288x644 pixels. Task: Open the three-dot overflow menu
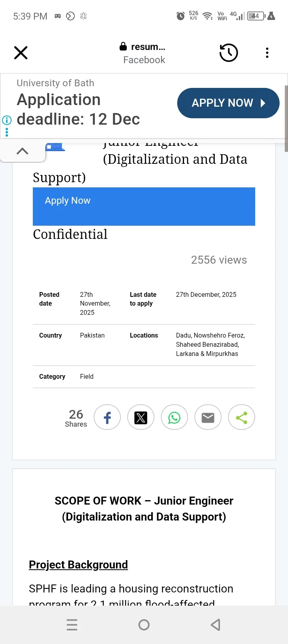click(267, 53)
